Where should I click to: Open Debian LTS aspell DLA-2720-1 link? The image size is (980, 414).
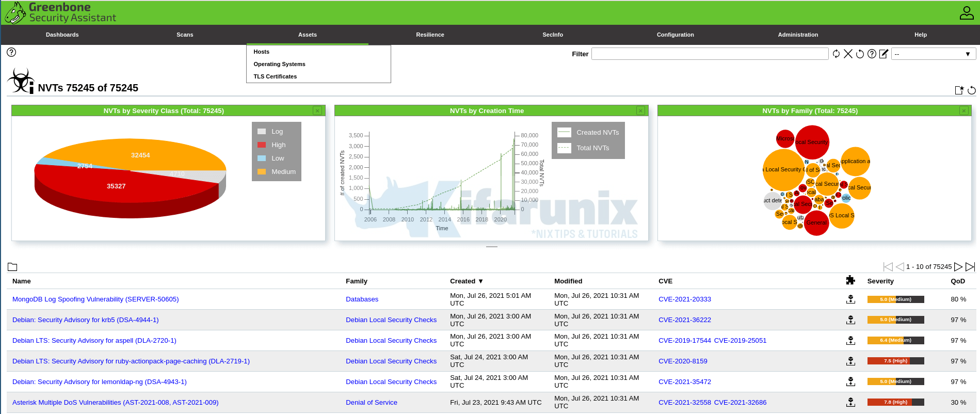94,341
